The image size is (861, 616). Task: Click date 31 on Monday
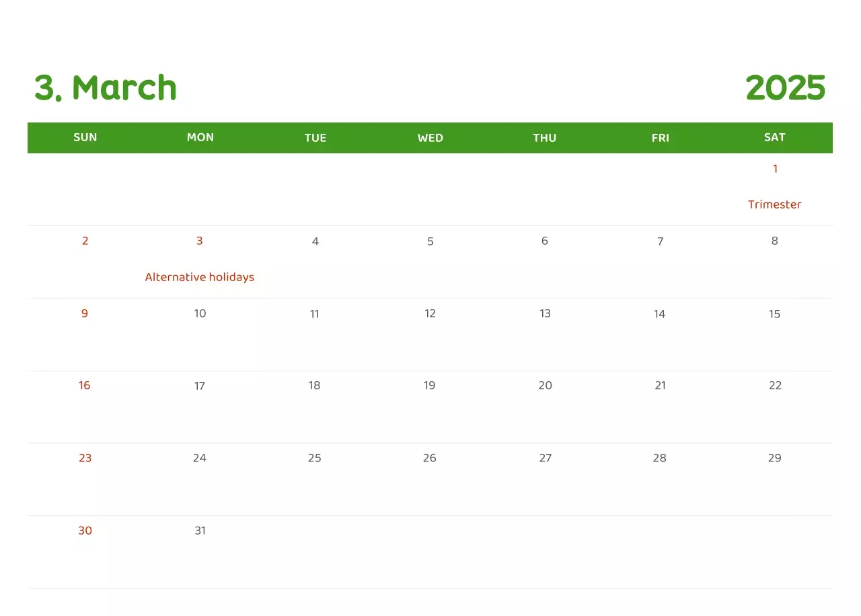coord(200,531)
